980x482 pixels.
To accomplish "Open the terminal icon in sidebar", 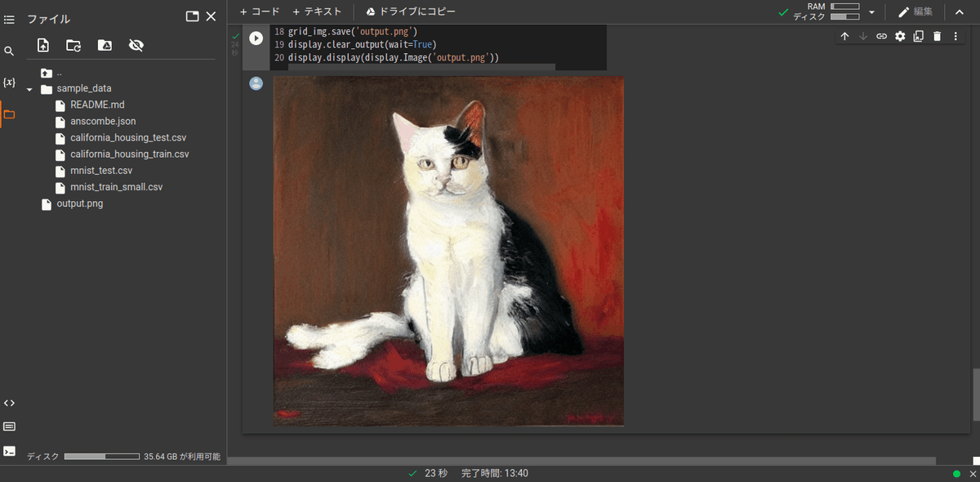I will [9, 450].
